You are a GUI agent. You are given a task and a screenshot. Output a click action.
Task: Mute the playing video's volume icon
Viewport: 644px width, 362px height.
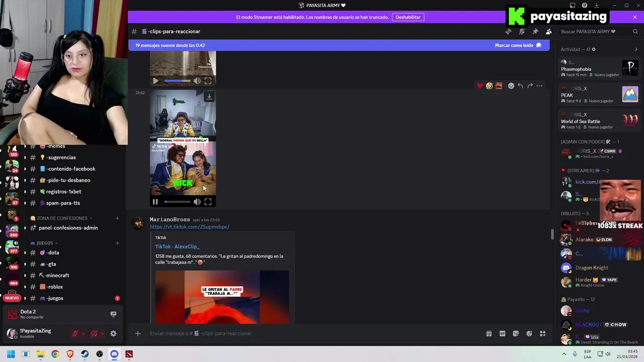197,202
